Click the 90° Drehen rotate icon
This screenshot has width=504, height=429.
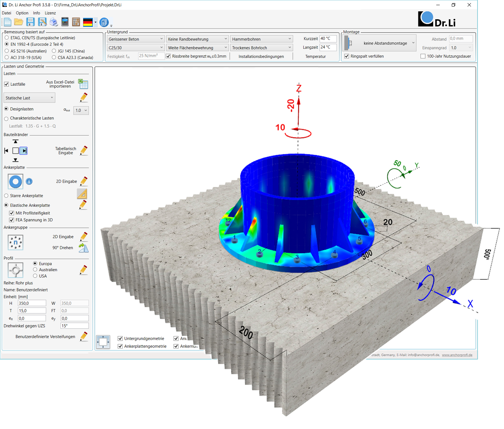point(84,248)
